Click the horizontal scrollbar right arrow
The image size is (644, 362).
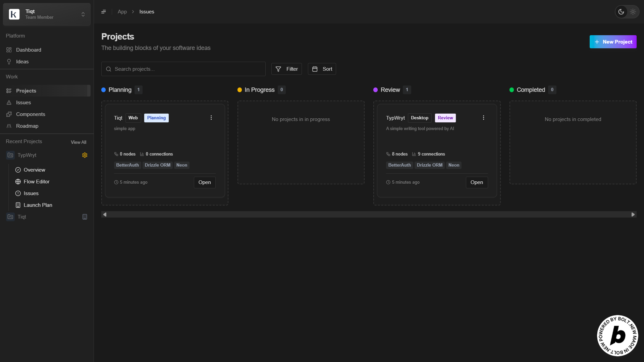pyautogui.click(x=633, y=215)
